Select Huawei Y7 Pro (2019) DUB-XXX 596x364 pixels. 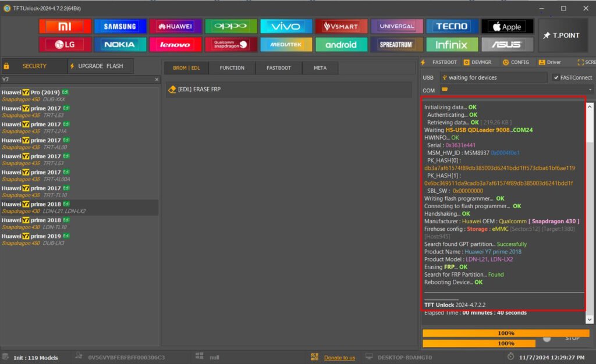(x=79, y=95)
